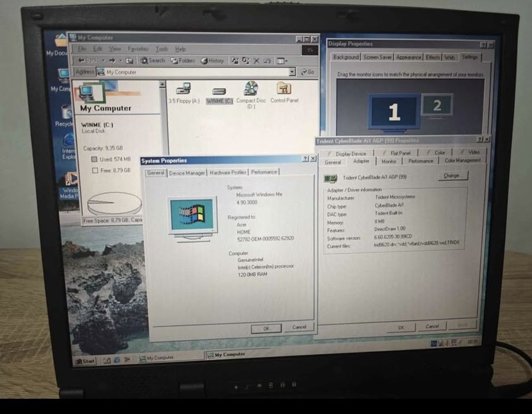The image size is (532, 414).
Task: Switch to Color Management tab
Action: (x=463, y=160)
